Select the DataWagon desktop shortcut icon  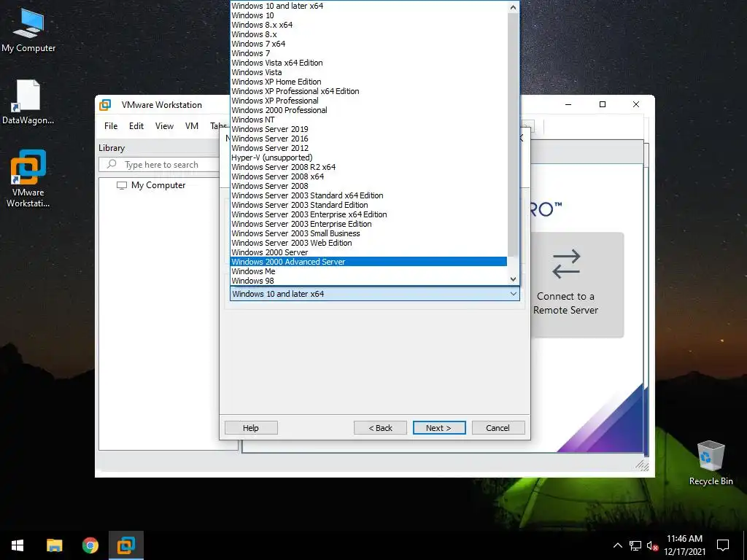[28, 102]
